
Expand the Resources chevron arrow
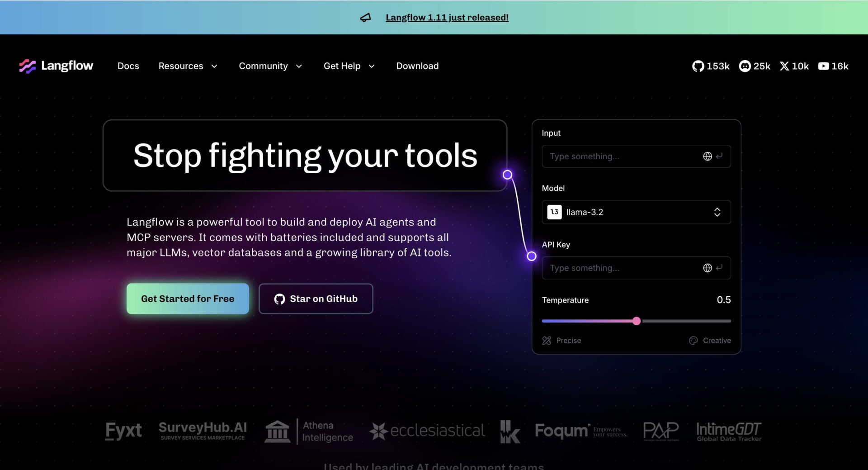click(214, 66)
